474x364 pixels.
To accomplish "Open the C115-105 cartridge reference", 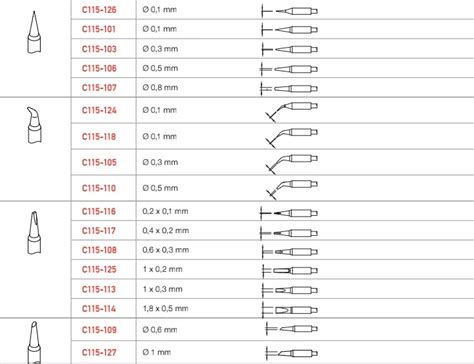I will tap(99, 163).
